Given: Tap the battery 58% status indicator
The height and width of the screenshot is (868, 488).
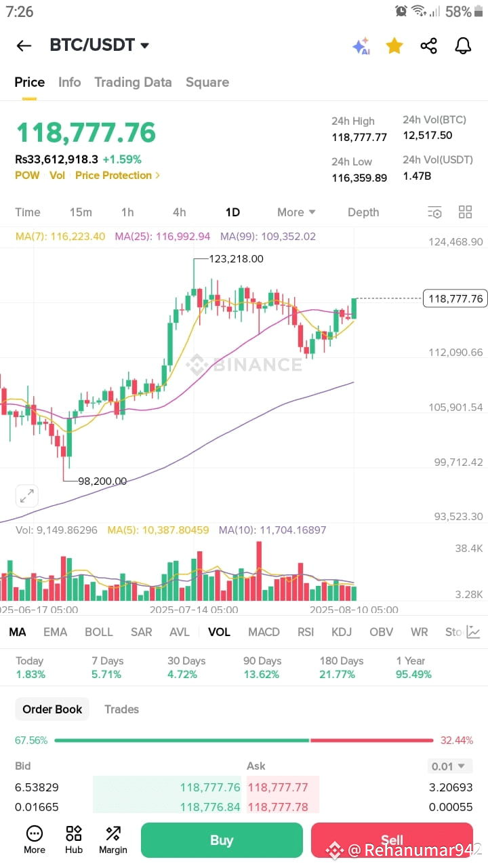Looking at the screenshot, I should point(466,12).
